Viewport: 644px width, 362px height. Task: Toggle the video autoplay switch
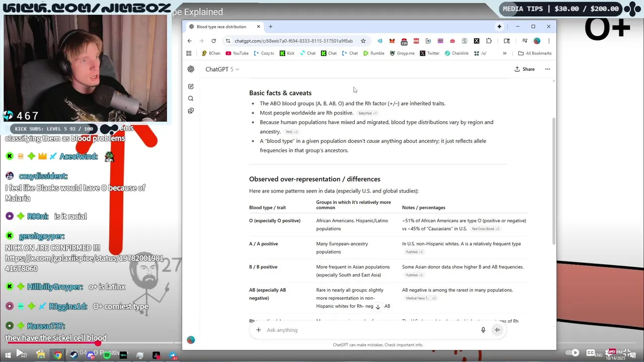572,353
